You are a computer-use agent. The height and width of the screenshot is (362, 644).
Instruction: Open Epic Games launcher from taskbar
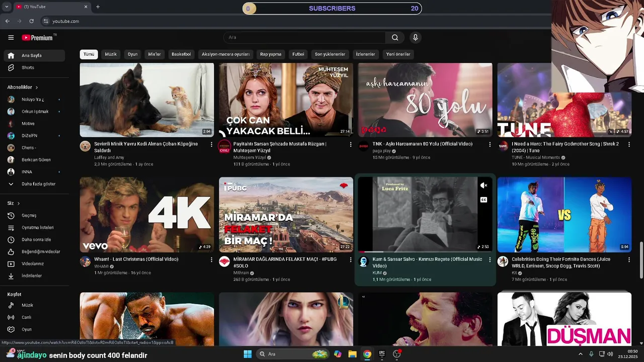(x=382, y=354)
